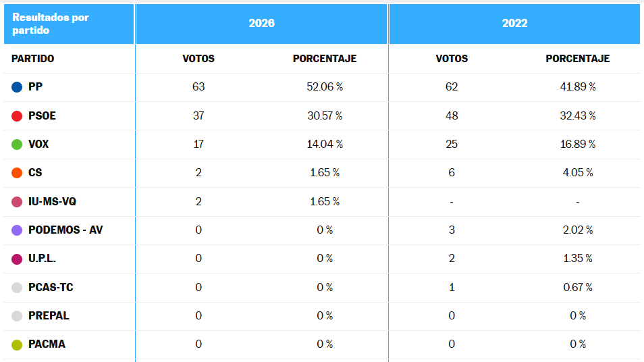Click the orange CS party color dot
This screenshot has width=644, height=362.
tap(18, 173)
